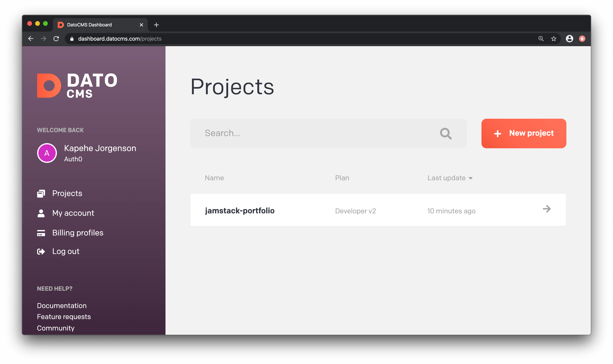Click the DatoCMS logo in sidebar
613x364 pixels.
pos(77,85)
